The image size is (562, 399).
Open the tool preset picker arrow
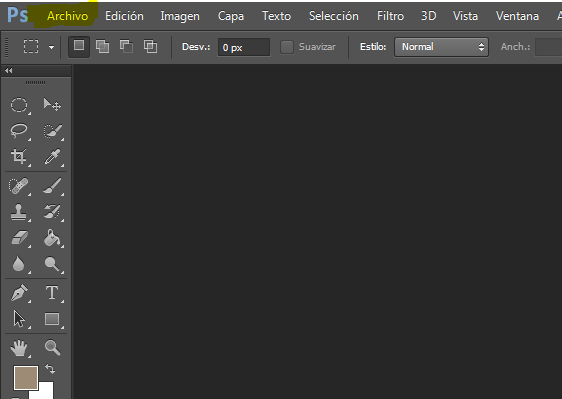(x=52, y=47)
